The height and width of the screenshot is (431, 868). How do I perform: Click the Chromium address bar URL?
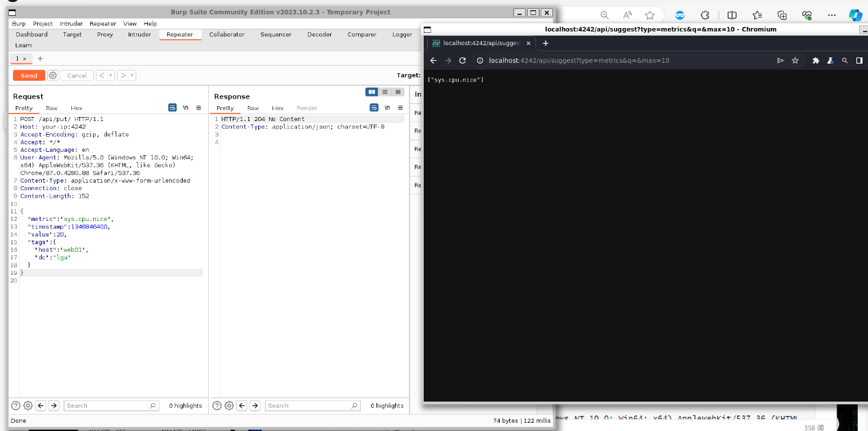[578, 60]
